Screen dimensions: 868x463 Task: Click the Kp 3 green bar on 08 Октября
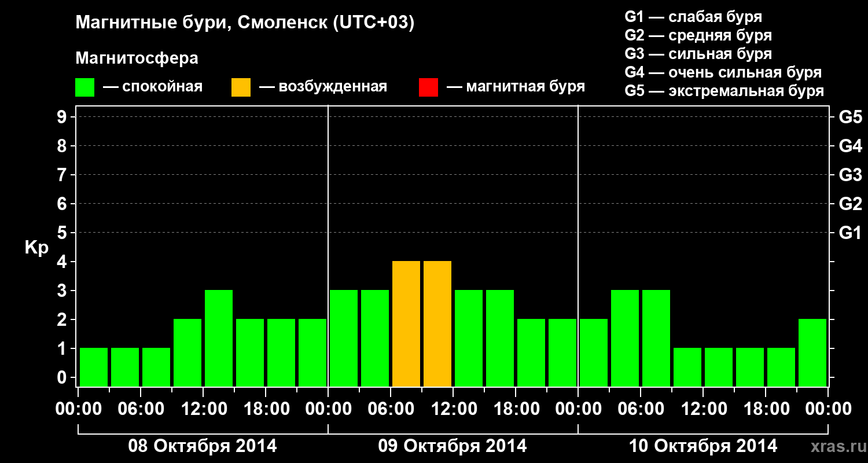pyautogui.click(x=219, y=339)
